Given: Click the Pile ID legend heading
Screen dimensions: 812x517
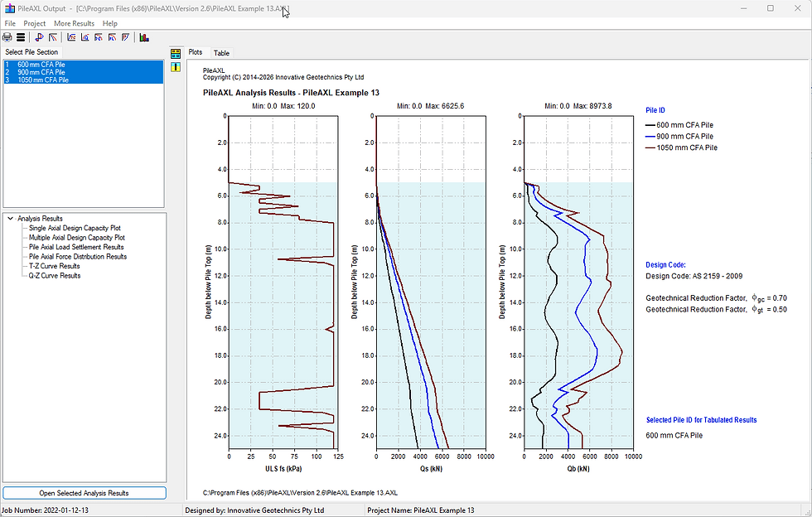Looking at the screenshot, I should (x=655, y=110).
